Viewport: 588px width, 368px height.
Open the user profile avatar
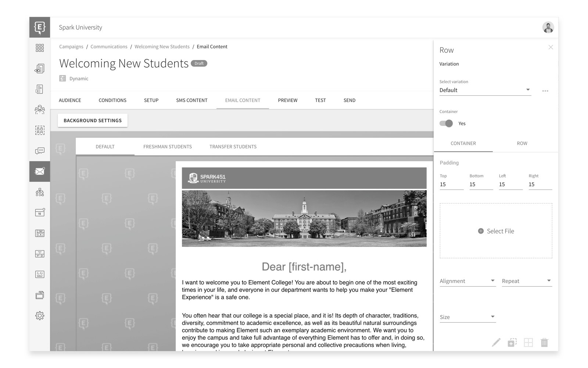(548, 27)
